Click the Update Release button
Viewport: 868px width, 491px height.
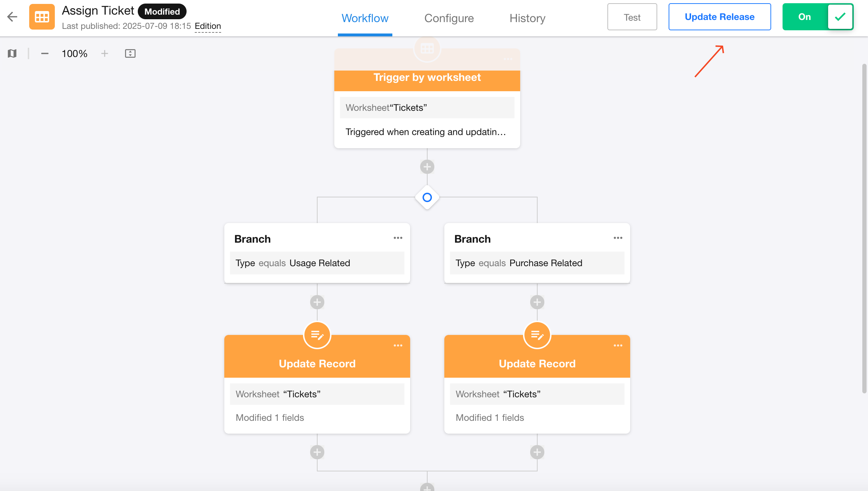719,17
